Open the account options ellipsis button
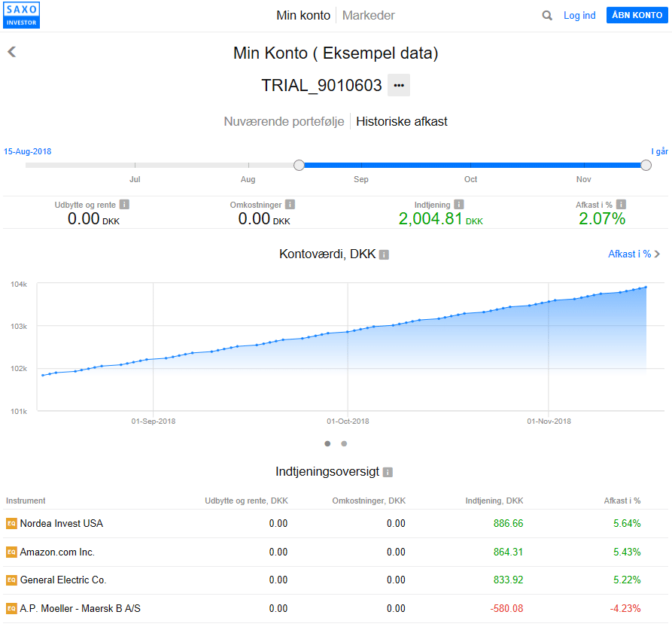 pyautogui.click(x=399, y=85)
